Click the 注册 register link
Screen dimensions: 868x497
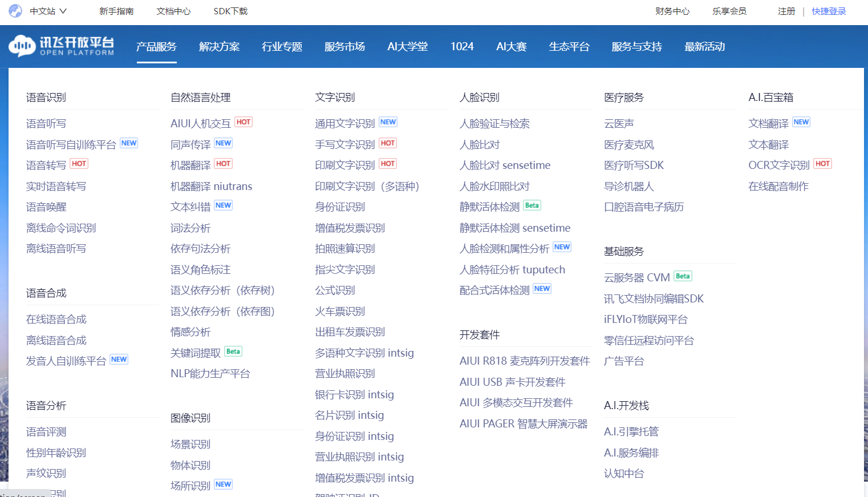tap(786, 11)
